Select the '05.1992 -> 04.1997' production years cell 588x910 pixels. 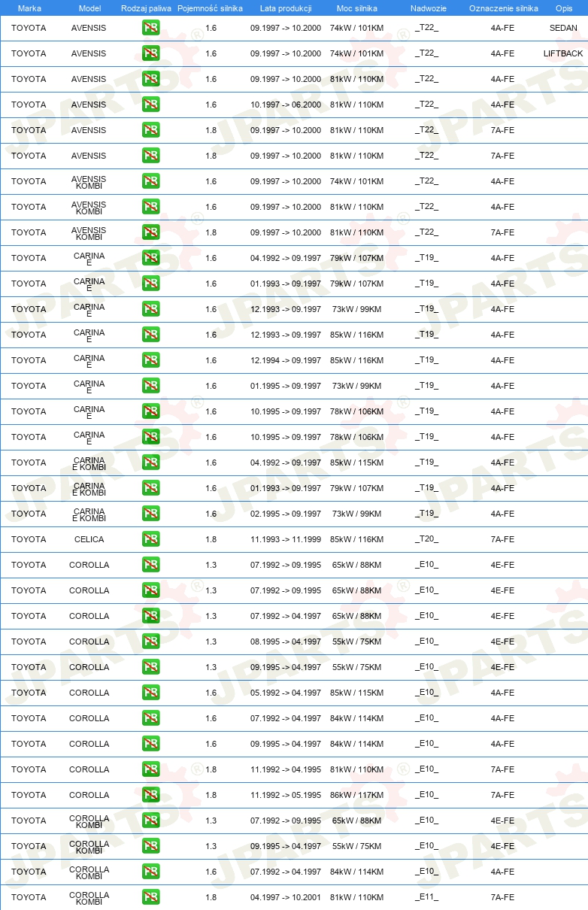coord(286,693)
